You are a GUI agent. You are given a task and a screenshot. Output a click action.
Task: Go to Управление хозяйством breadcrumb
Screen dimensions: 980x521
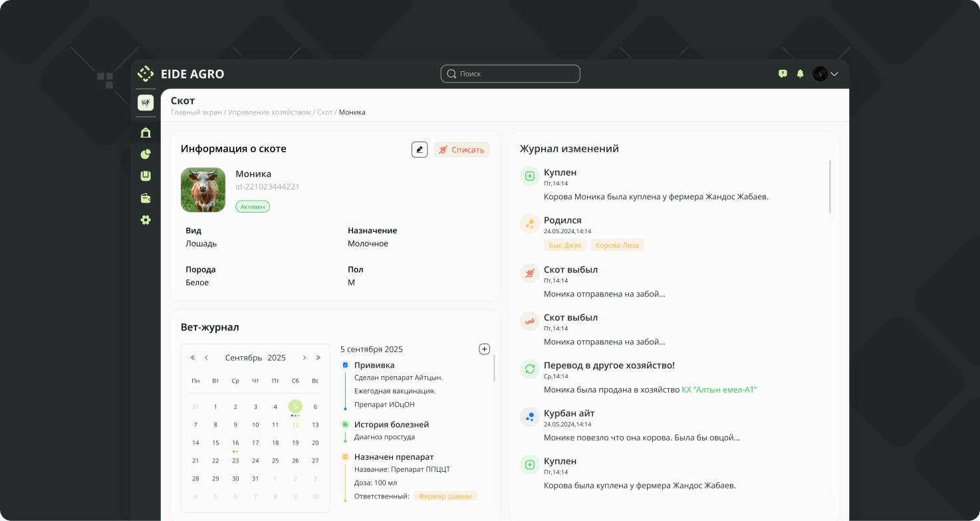coord(269,112)
